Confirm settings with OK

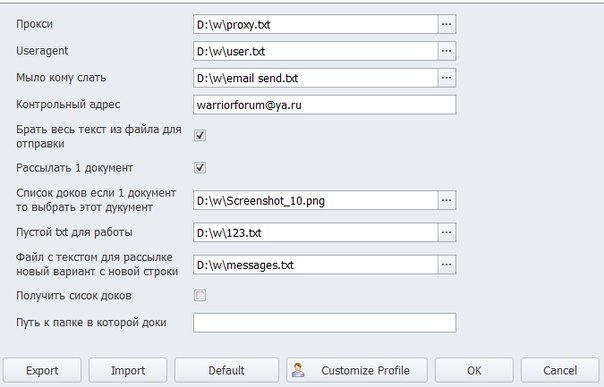pos(474,370)
